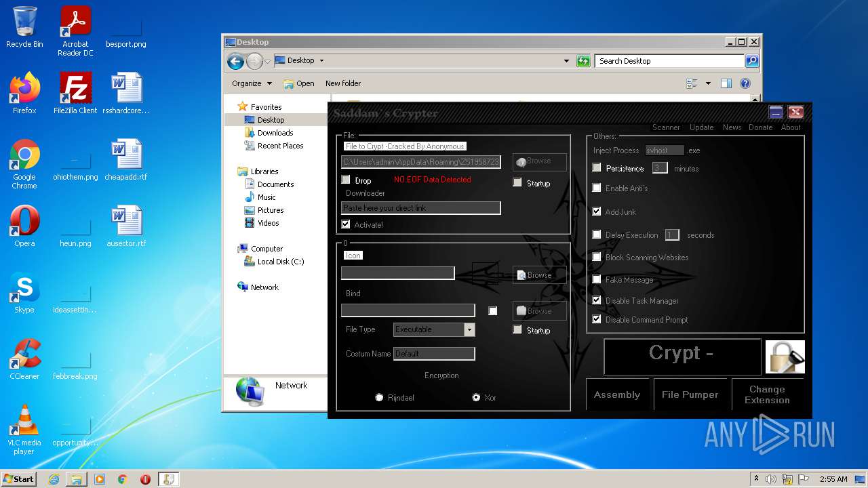Open the Scanner menu in crypter
This screenshot has height=488, width=868.
[x=666, y=127]
